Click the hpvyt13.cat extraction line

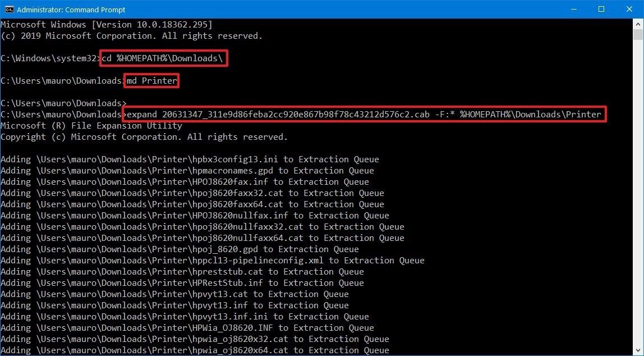tap(174, 294)
